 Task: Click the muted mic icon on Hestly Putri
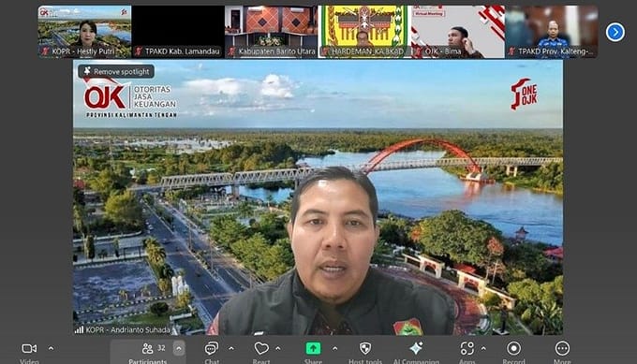[46, 51]
